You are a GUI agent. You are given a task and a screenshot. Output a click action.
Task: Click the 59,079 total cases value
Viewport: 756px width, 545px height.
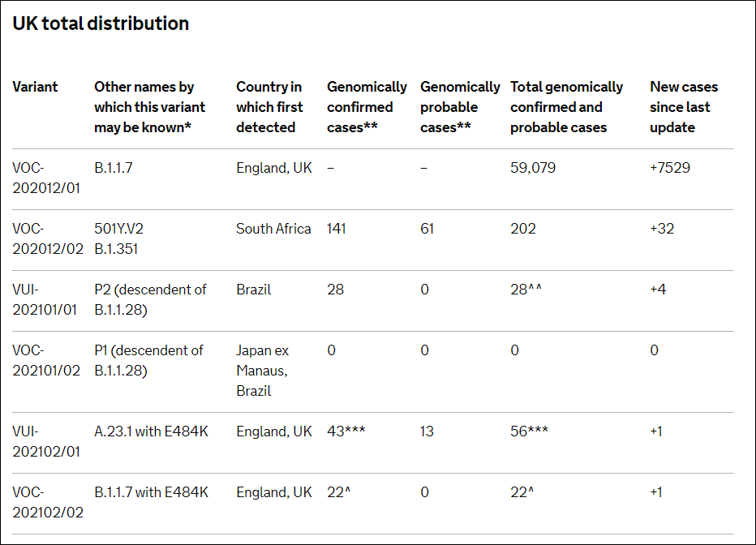533,169
